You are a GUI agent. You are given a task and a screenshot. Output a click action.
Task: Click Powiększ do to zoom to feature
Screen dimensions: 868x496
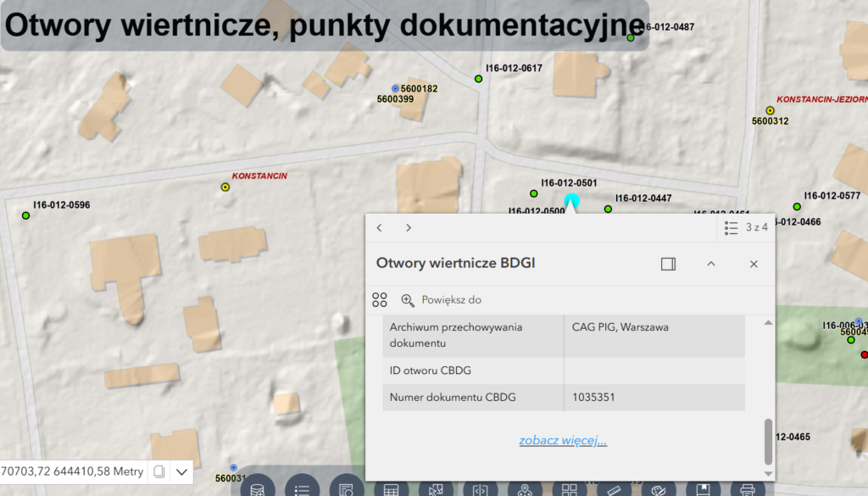pyautogui.click(x=442, y=300)
